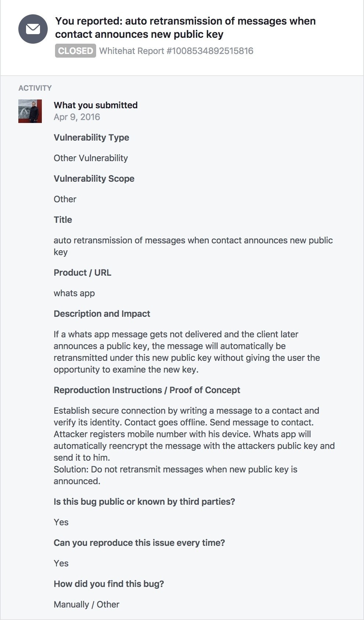This screenshot has width=364, height=620.
Task: Click the "What you submitted" heading
Action: (95, 105)
